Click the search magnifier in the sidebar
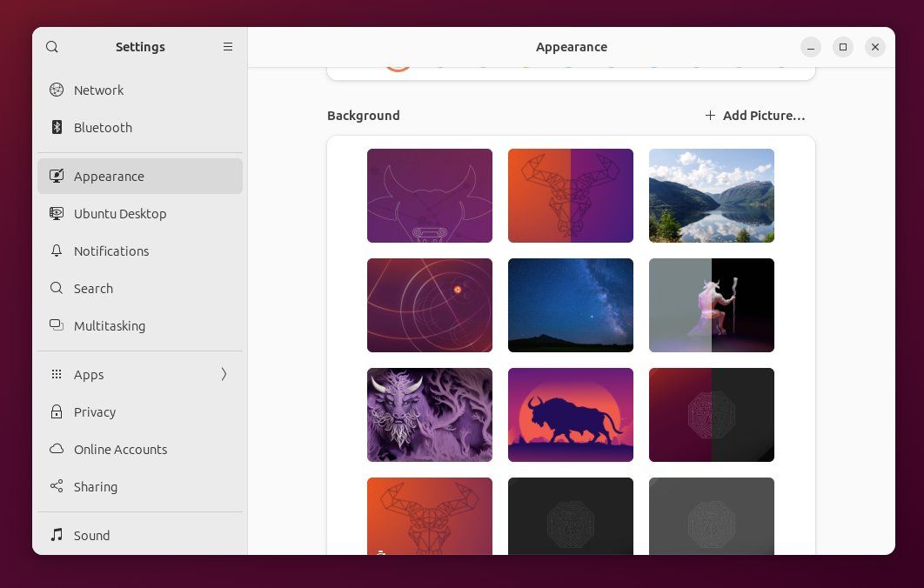The width and height of the screenshot is (924, 588). [52, 47]
